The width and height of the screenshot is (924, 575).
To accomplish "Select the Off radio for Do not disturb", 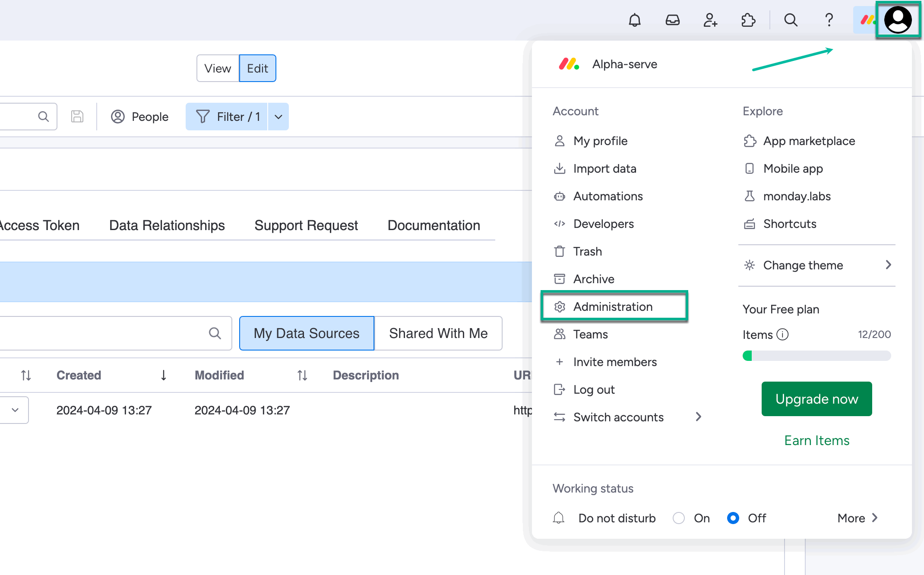I will [733, 518].
